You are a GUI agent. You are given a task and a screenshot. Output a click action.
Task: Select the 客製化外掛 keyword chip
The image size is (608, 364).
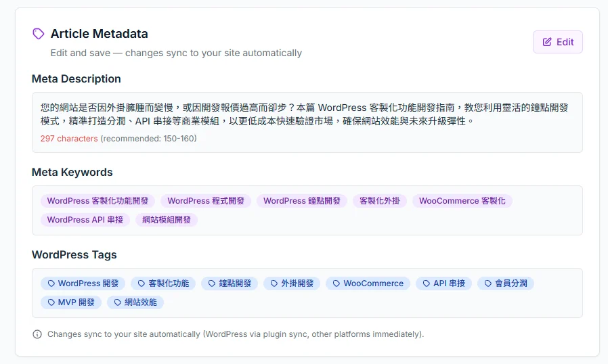click(380, 201)
